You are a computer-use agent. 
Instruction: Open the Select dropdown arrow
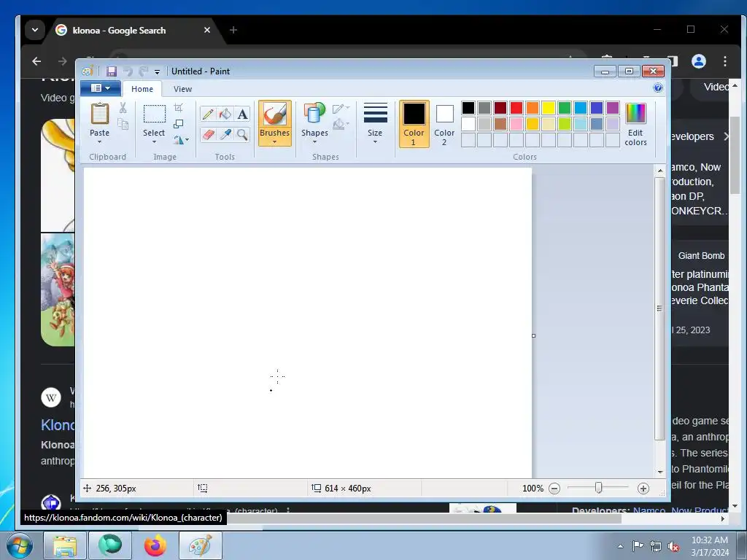(154, 142)
